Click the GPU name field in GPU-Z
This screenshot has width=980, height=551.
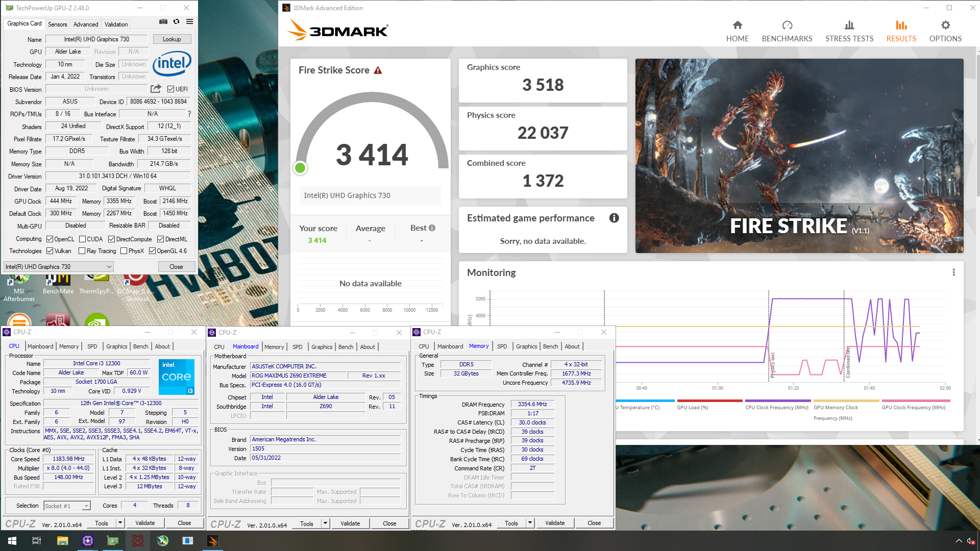[x=96, y=39]
